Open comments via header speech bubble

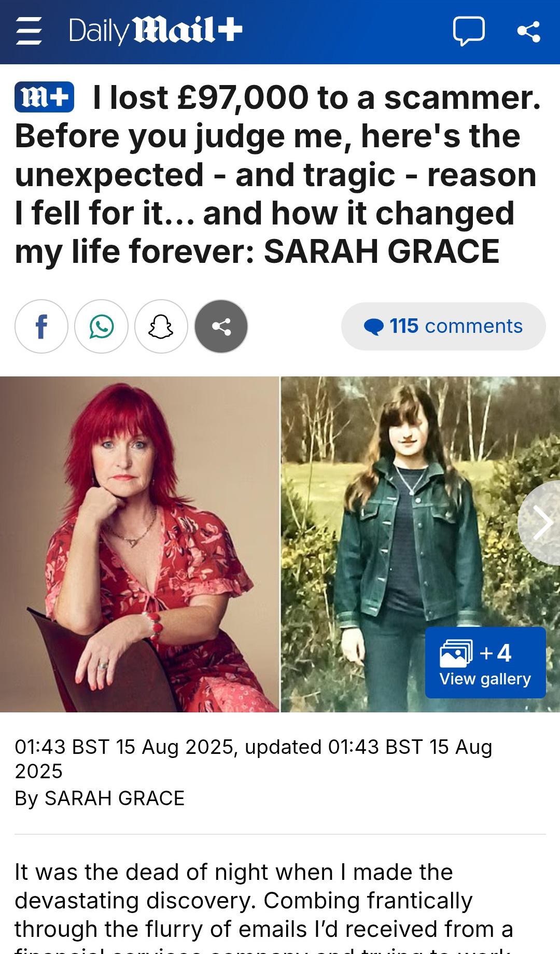tap(469, 31)
